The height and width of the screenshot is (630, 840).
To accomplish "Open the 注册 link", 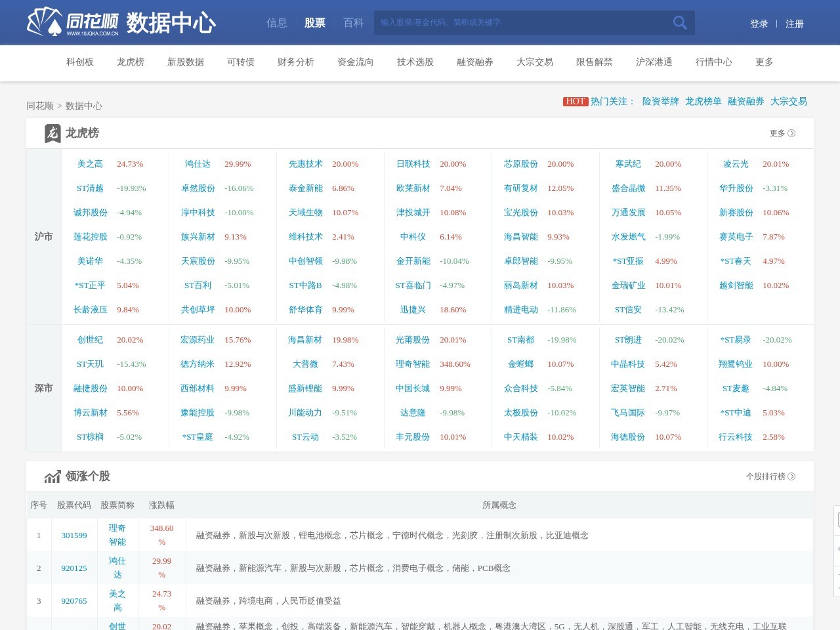I will (x=795, y=24).
